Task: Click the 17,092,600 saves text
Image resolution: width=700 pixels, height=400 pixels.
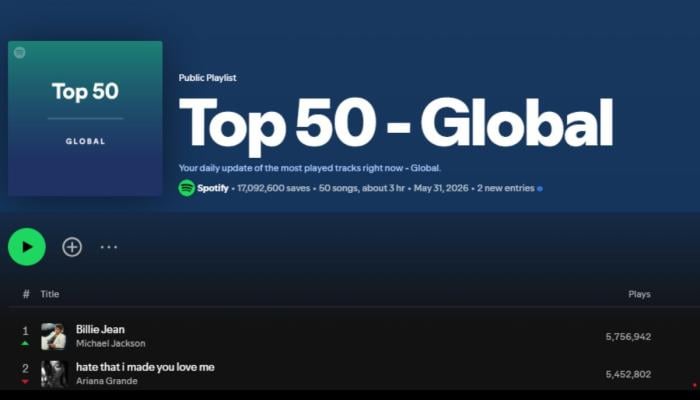Action: point(274,188)
